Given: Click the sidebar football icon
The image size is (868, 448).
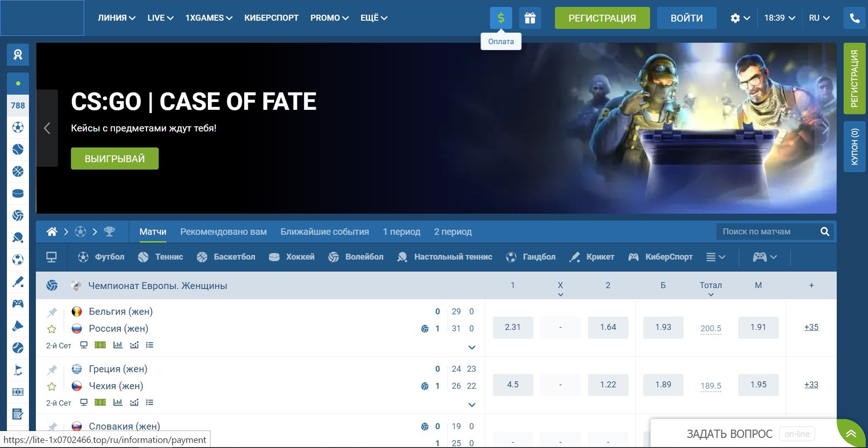Looking at the screenshot, I should (x=18, y=127).
